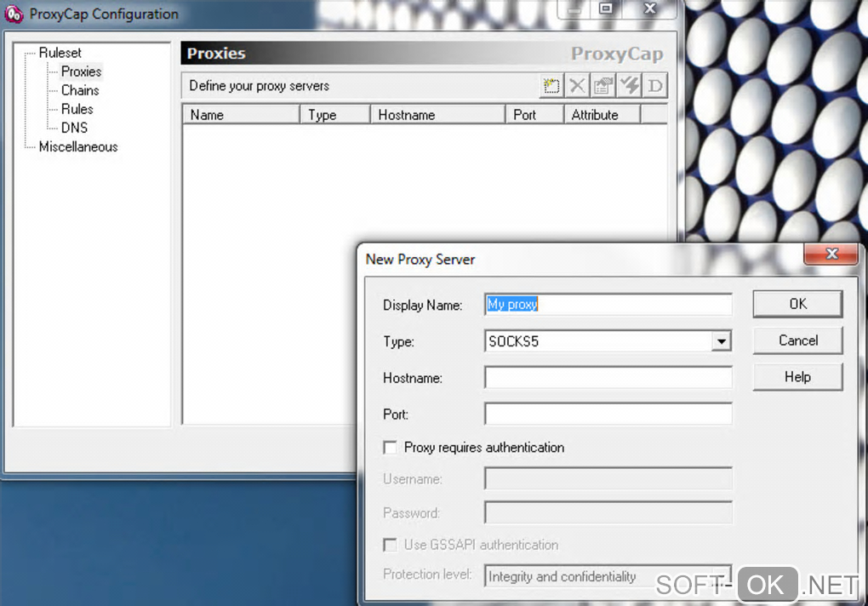The image size is (868, 606).
Task: Close the ProxyCap Configuration window
Action: 650,9
